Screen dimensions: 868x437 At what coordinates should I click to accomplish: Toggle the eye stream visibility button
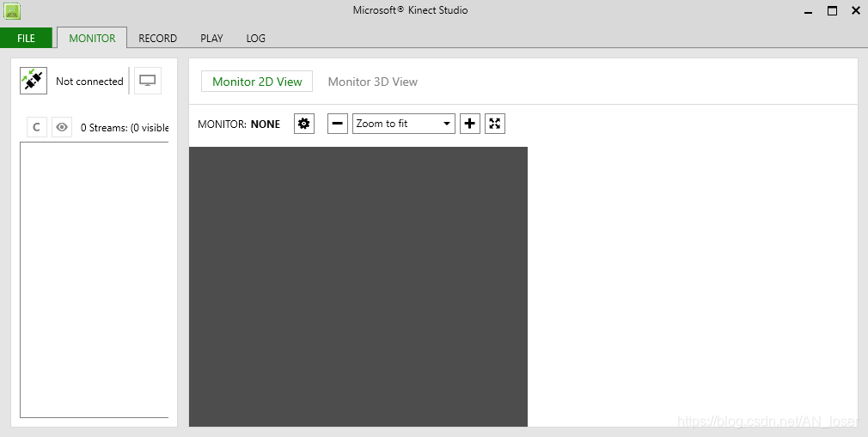click(x=62, y=127)
